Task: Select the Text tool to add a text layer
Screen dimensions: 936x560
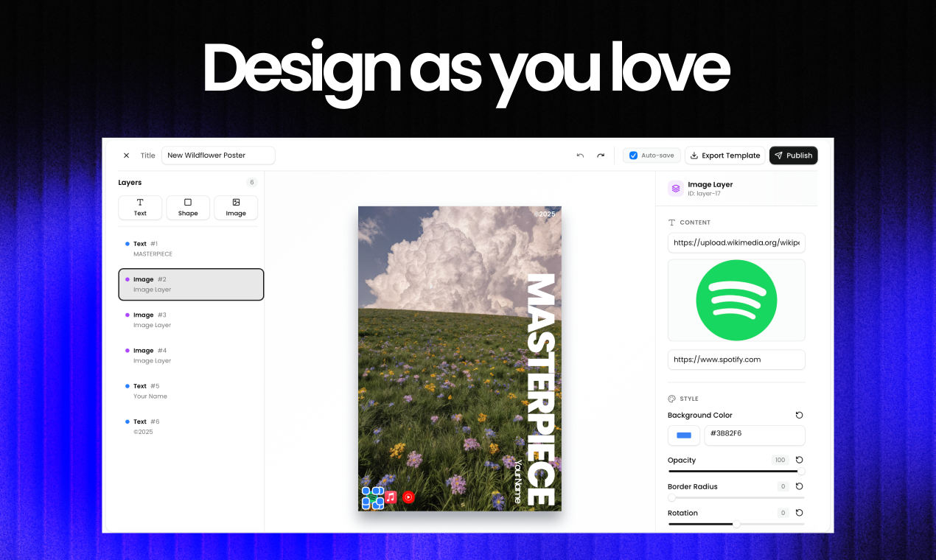Action: click(x=139, y=207)
